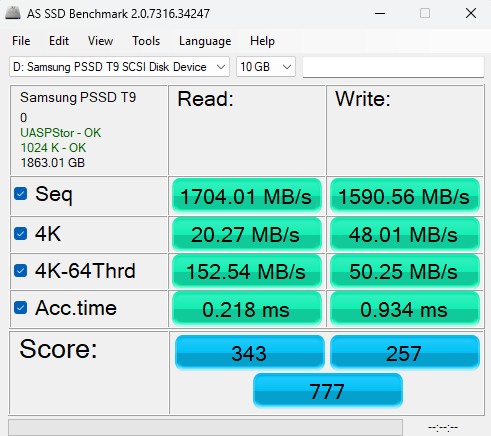Click the empty text field beside size dropdown
The height and width of the screenshot is (436, 491).
[393, 67]
